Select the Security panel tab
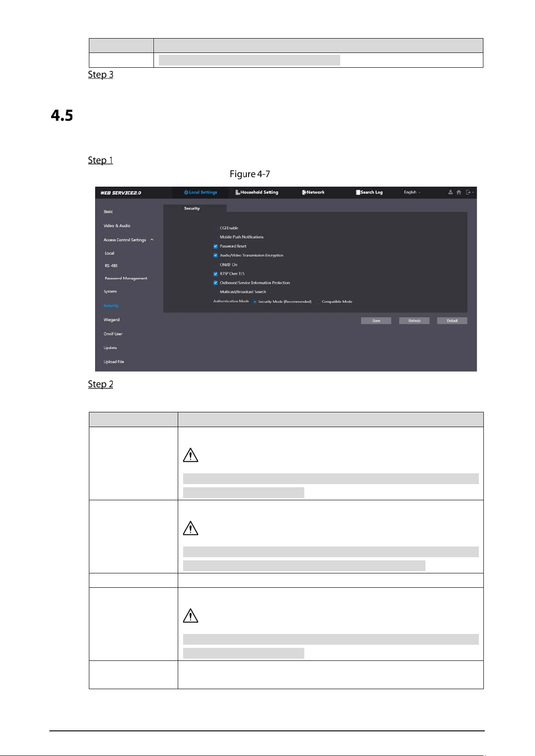The width and height of the screenshot is (535, 756). click(195, 208)
